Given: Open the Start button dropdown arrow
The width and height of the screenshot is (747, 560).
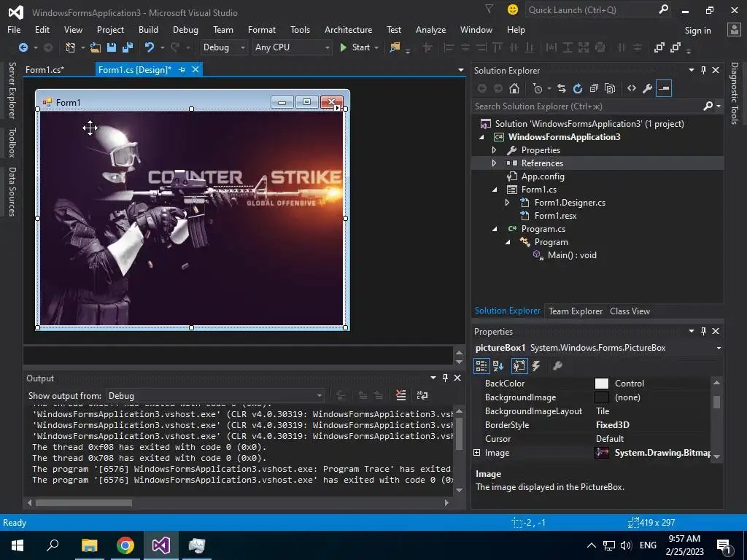Looking at the screenshot, I should coord(376,47).
